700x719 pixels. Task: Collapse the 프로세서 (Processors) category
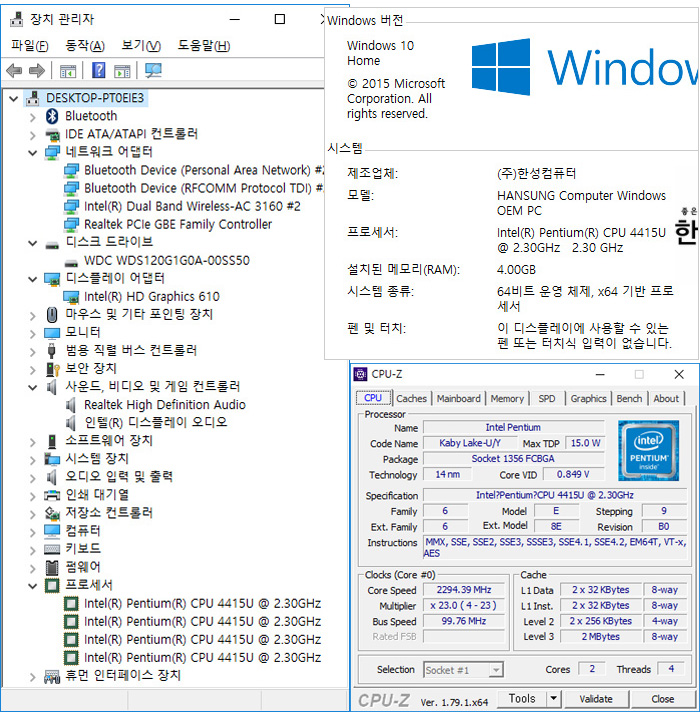31,585
